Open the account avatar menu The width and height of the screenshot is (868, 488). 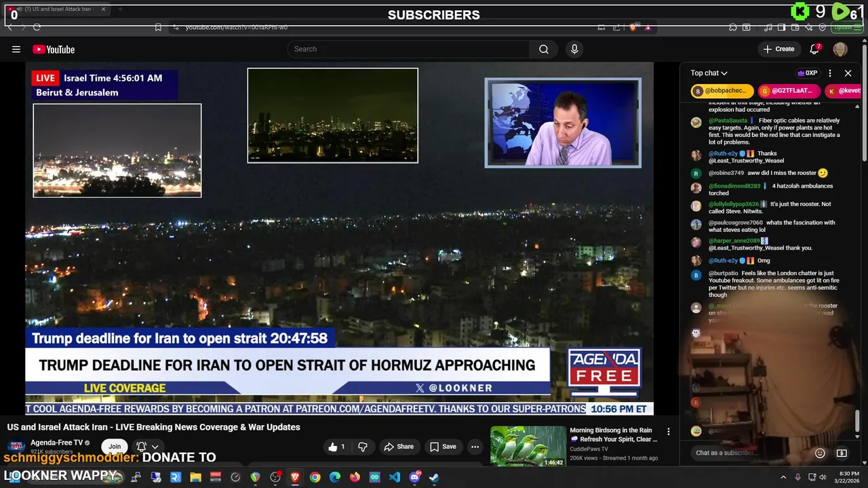click(840, 49)
